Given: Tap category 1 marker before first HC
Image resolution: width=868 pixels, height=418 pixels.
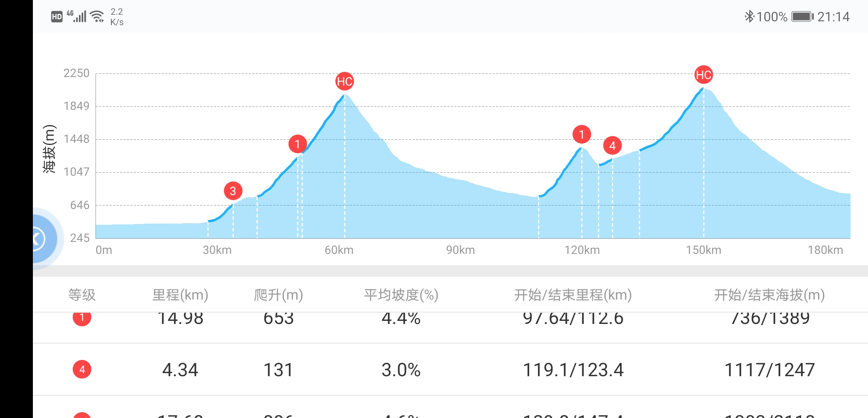Looking at the screenshot, I should pos(297,144).
